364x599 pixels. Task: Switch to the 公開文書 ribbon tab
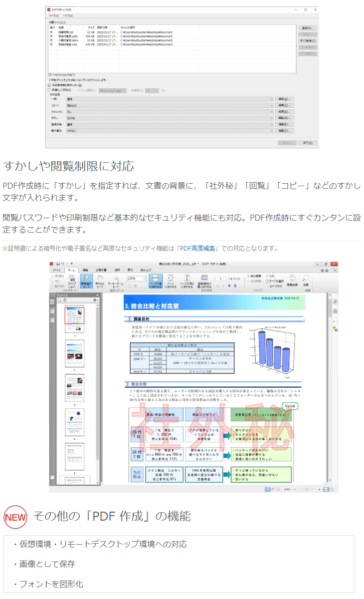click(x=101, y=270)
